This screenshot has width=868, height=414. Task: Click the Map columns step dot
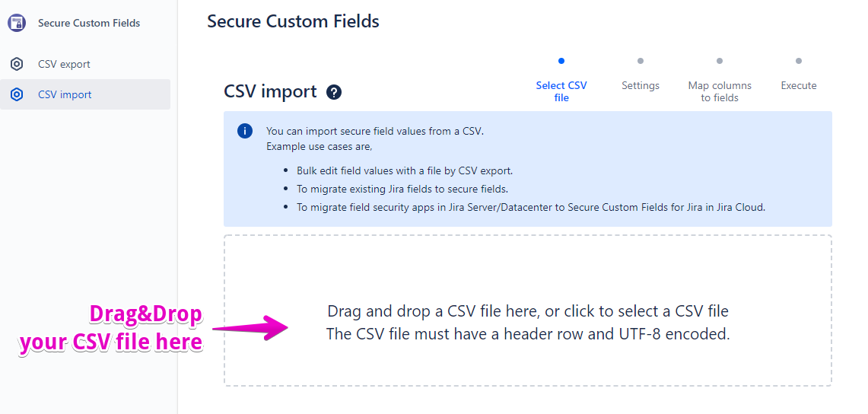click(720, 61)
